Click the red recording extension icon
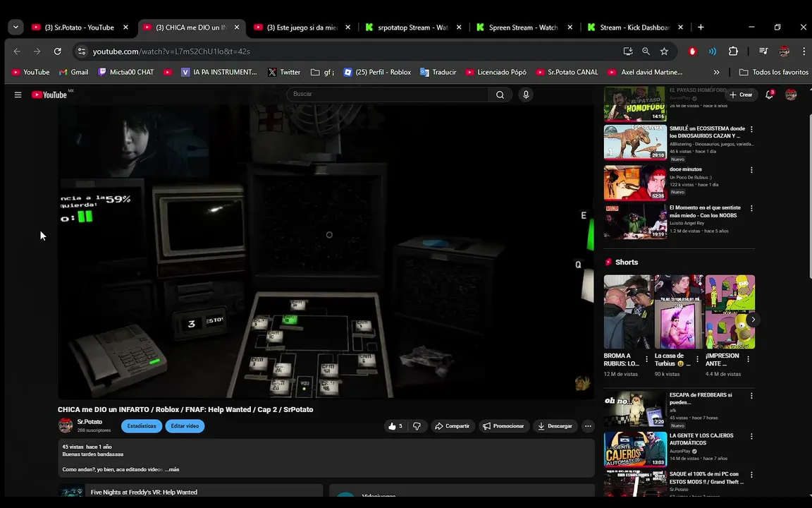The width and height of the screenshot is (812, 508). (x=692, y=52)
